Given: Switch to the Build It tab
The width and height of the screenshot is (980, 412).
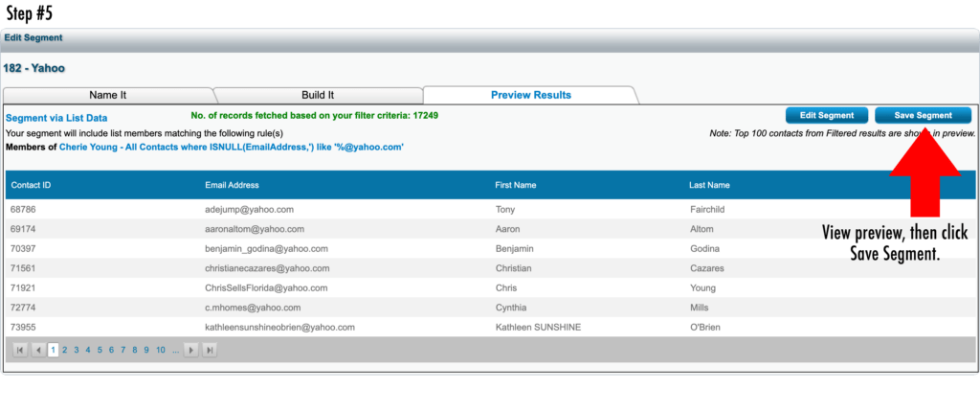Looking at the screenshot, I should coord(317,95).
